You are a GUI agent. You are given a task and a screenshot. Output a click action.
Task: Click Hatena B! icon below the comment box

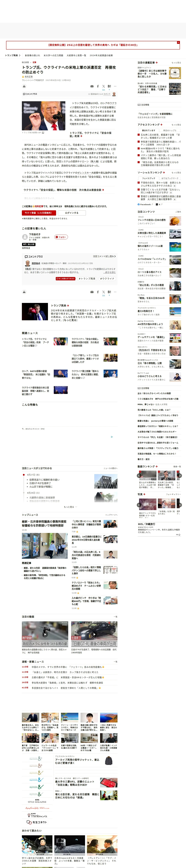(109, 292)
